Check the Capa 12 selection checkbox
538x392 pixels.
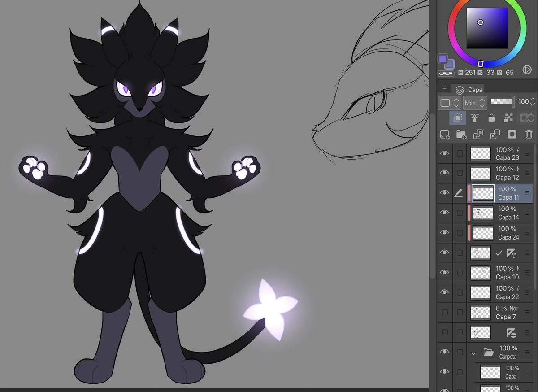point(460,173)
